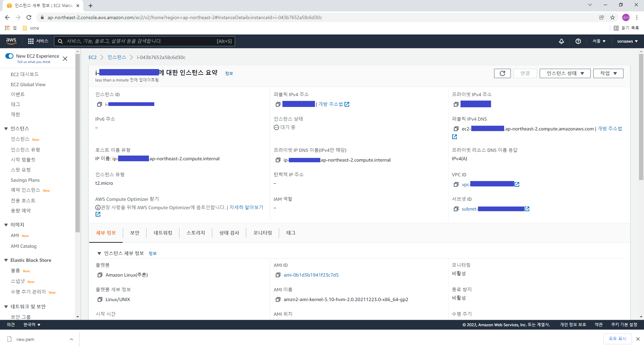Copy the Amazon Linux platform value

[x=100, y=275]
